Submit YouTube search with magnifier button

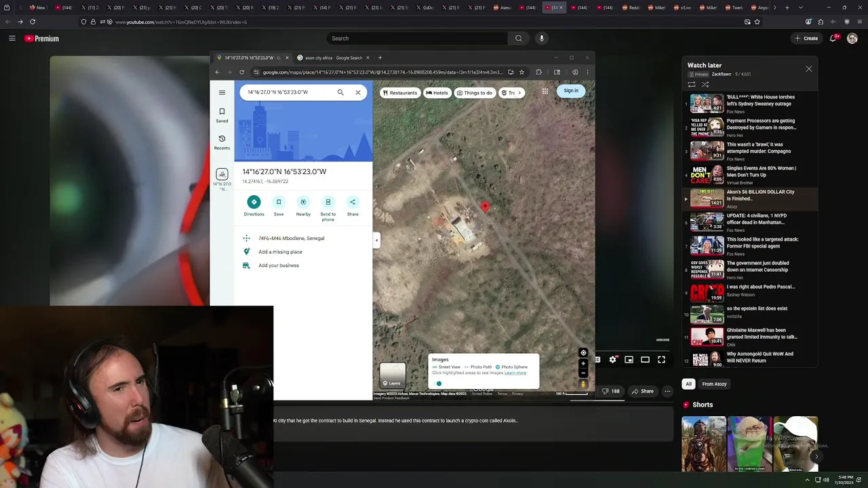[519, 39]
